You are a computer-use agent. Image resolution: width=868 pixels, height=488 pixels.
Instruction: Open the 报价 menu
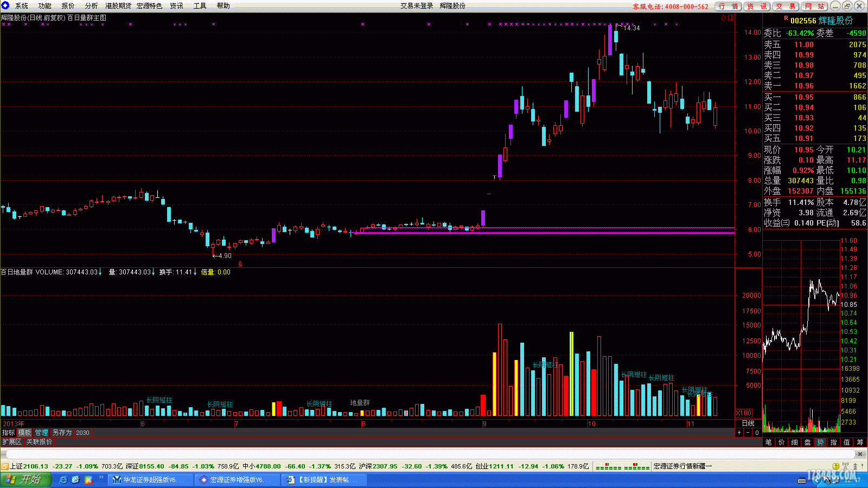[68, 5]
